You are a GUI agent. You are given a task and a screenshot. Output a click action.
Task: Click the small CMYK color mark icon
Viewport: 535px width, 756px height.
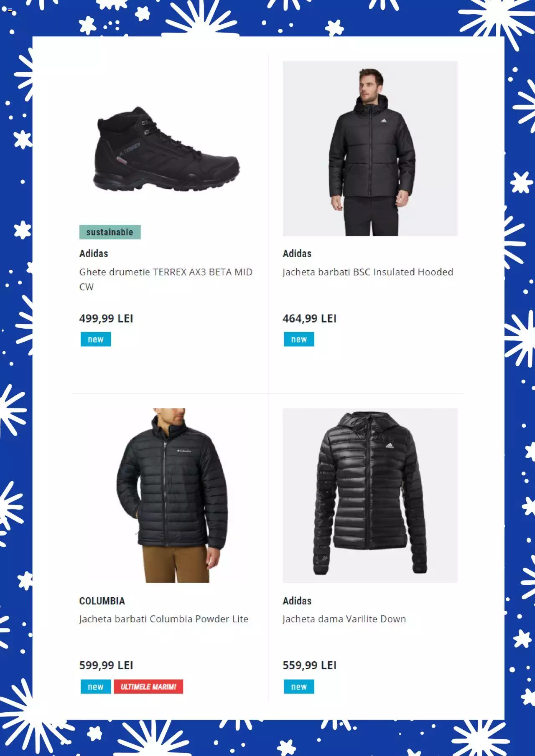pos(10,10)
